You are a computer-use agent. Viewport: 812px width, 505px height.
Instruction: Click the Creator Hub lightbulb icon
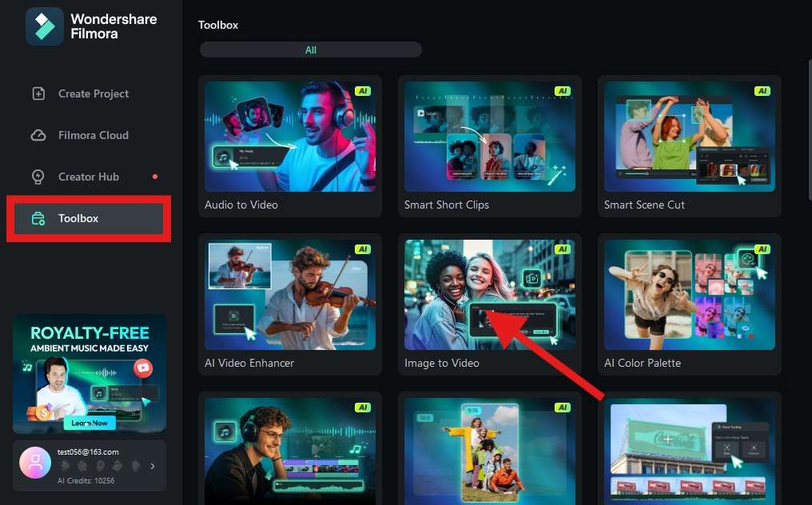(38, 177)
